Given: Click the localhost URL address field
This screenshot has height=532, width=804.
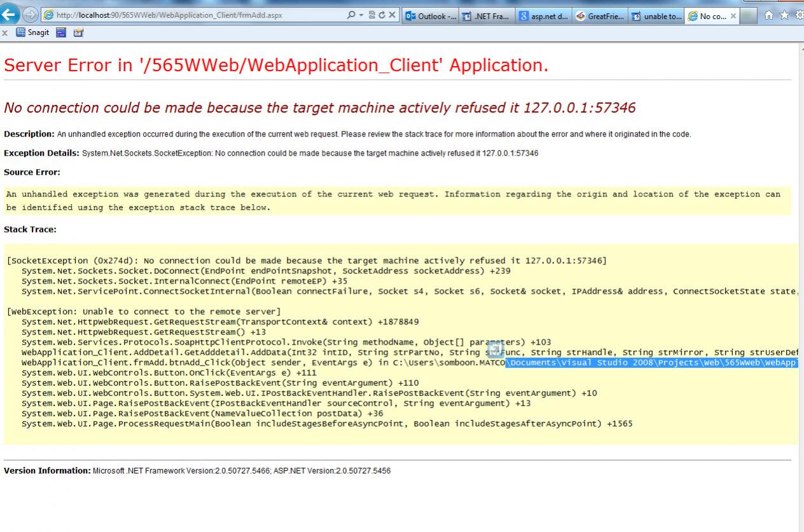Looking at the screenshot, I should [191, 15].
